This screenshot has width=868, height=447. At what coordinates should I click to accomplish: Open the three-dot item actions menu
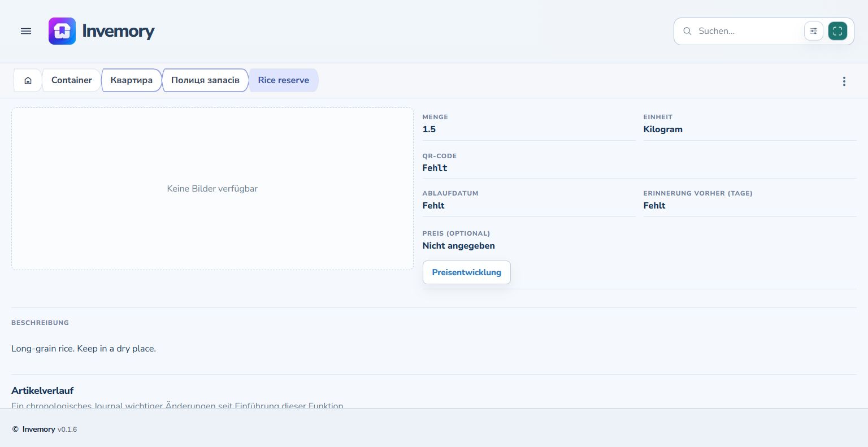pos(844,81)
